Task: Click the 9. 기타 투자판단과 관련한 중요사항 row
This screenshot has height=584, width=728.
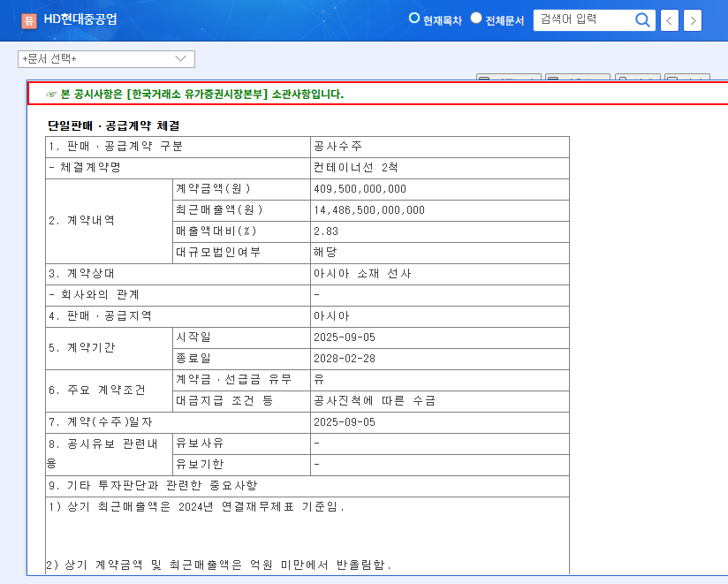Action: coord(307,486)
